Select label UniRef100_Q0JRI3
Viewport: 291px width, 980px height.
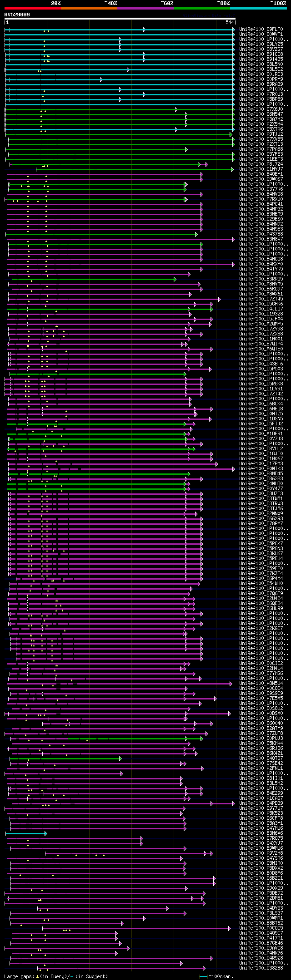pos(261,74)
